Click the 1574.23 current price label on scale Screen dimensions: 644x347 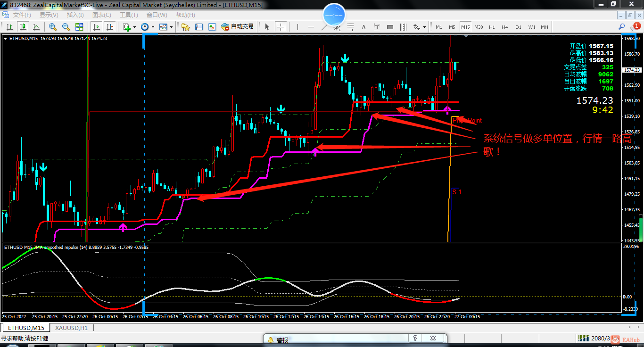(x=632, y=70)
